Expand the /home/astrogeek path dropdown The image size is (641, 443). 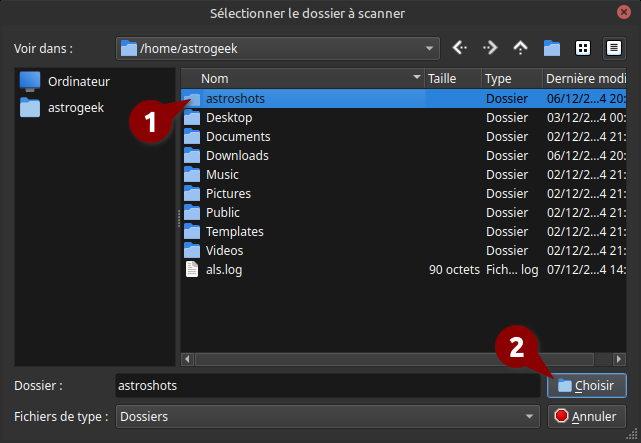click(x=278, y=48)
